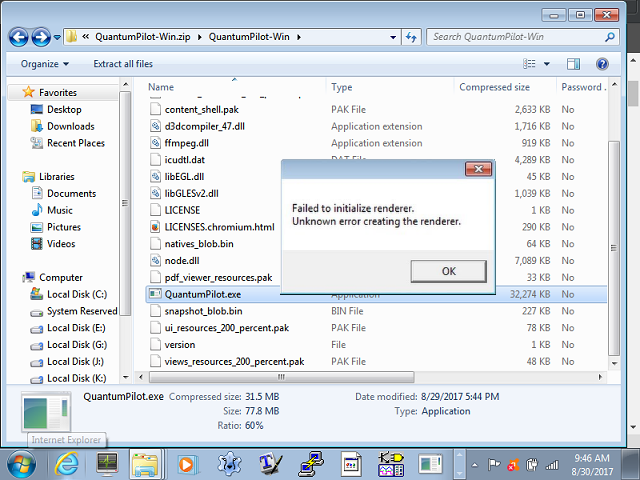Select the content_shell.pak file
Viewport: 640px width, 480px height.
pyautogui.click(x=202, y=109)
